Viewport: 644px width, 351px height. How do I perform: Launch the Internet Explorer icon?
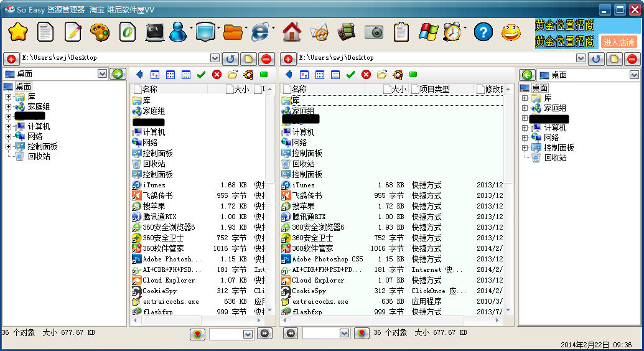click(x=259, y=32)
